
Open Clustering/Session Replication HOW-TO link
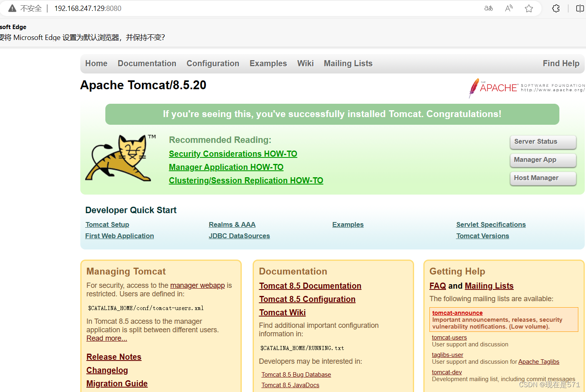[x=246, y=180]
